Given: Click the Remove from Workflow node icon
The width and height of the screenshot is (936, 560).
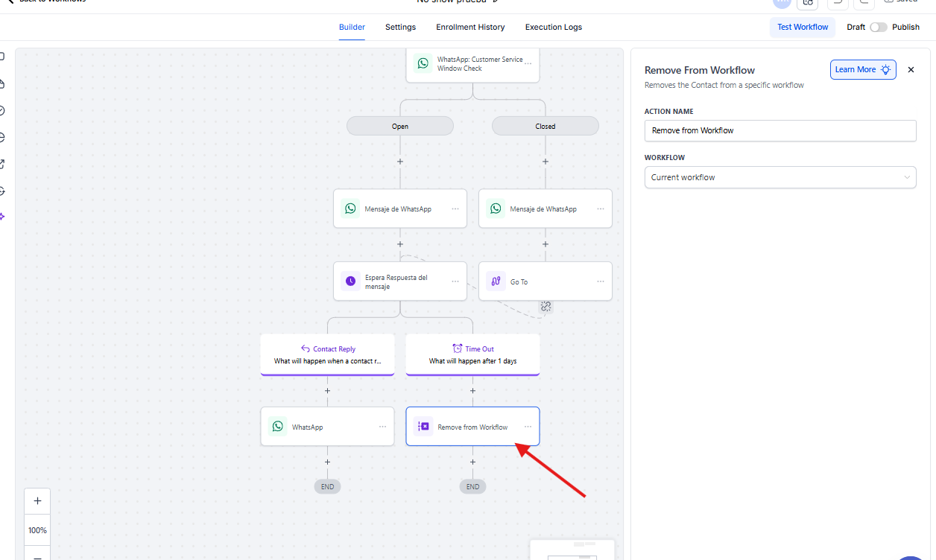Looking at the screenshot, I should click(423, 427).
